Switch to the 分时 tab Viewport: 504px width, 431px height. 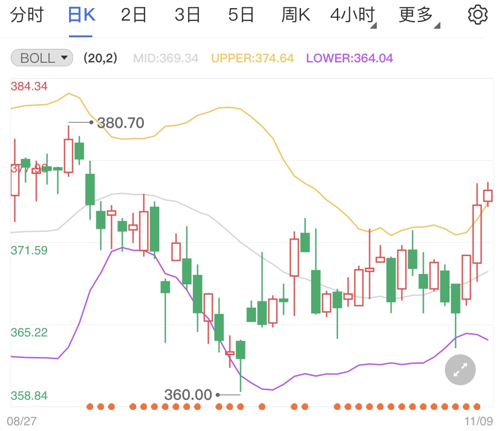(27, 15)
